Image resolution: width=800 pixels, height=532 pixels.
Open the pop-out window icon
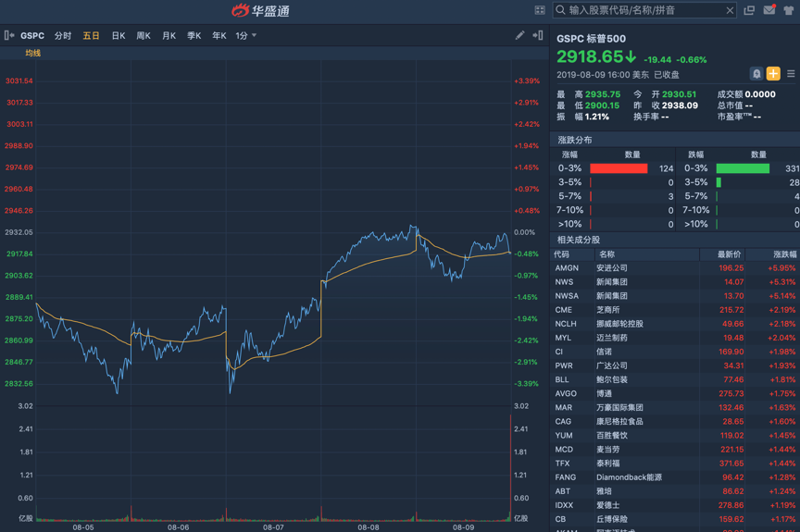[749, 10]
